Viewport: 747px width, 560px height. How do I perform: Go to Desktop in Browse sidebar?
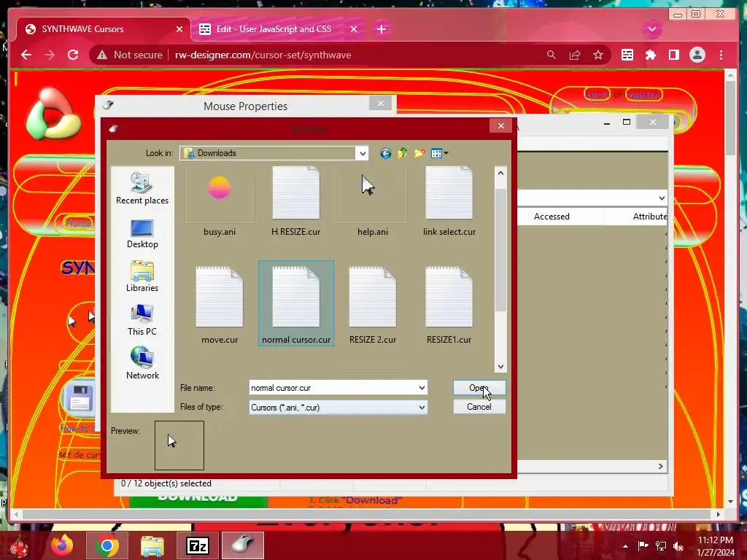(142, 233)
